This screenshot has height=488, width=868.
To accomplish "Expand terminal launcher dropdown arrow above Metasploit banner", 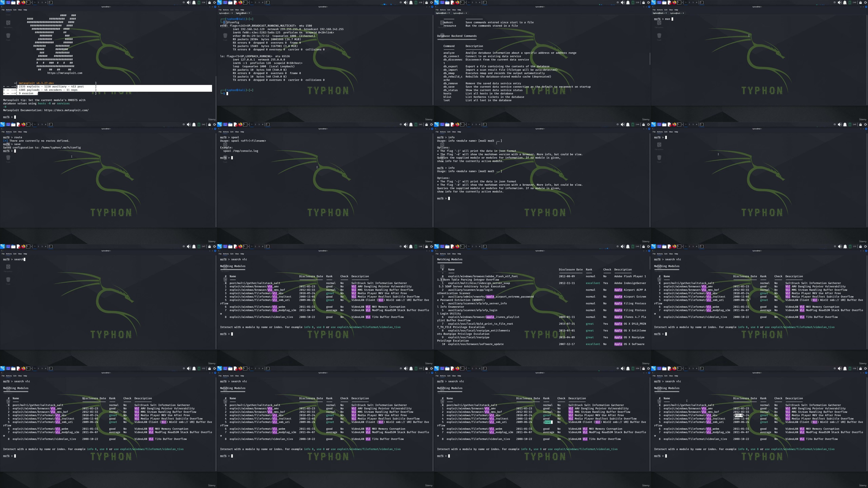I will (31, 2).
